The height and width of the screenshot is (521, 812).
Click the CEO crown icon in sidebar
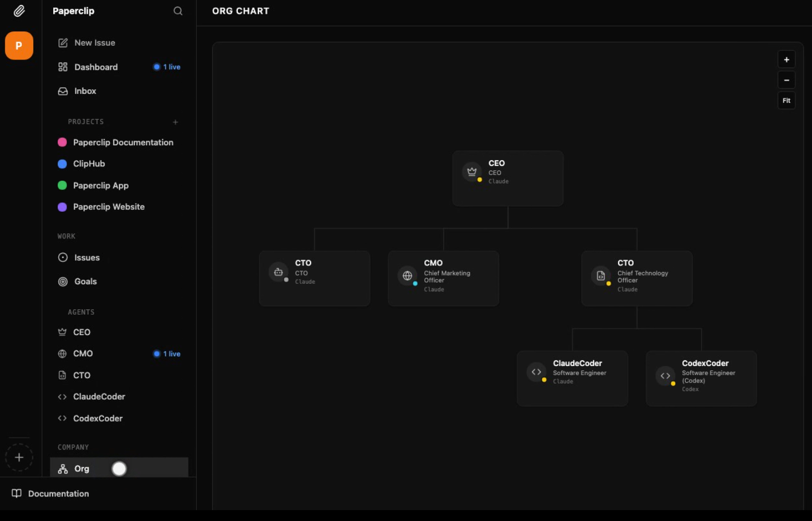(62, 332)
